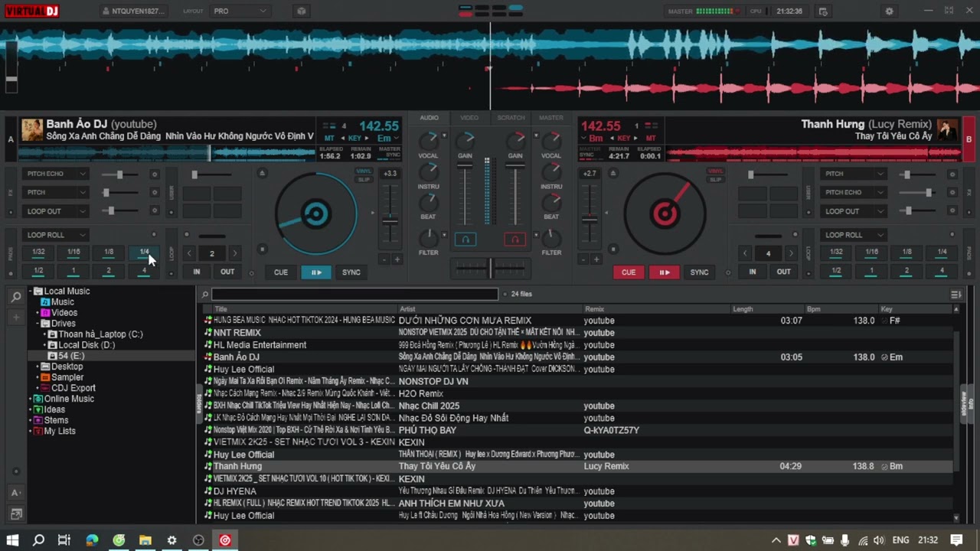Click the search filter magnifier beside search field
Viewport: 980px width, 551px height.
click(x=204, y=295)
